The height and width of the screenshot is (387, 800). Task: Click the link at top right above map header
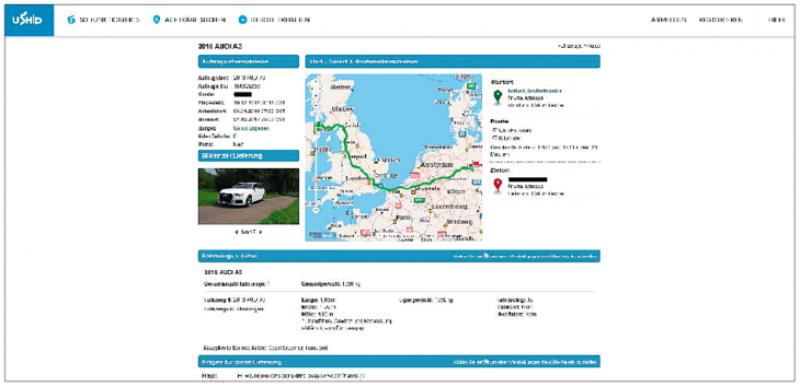580,46
